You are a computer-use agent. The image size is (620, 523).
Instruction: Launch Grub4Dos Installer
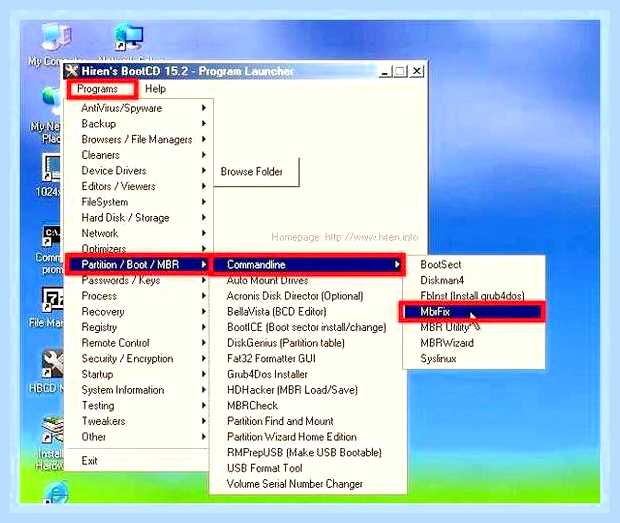coord(308,374)
